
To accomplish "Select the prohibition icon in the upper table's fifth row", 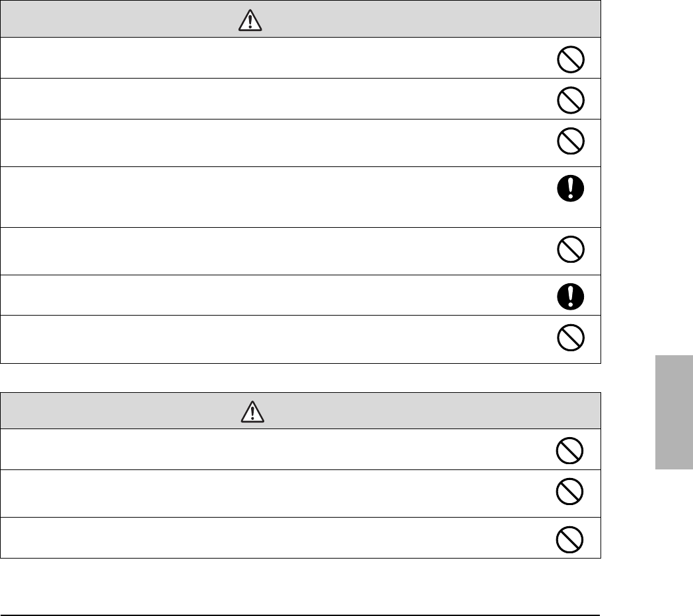I will [x=570, y=251].
